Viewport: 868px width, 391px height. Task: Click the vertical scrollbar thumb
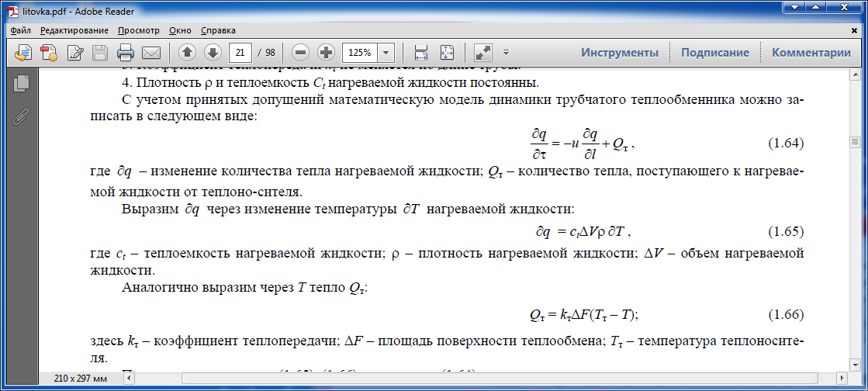[855, 143]
